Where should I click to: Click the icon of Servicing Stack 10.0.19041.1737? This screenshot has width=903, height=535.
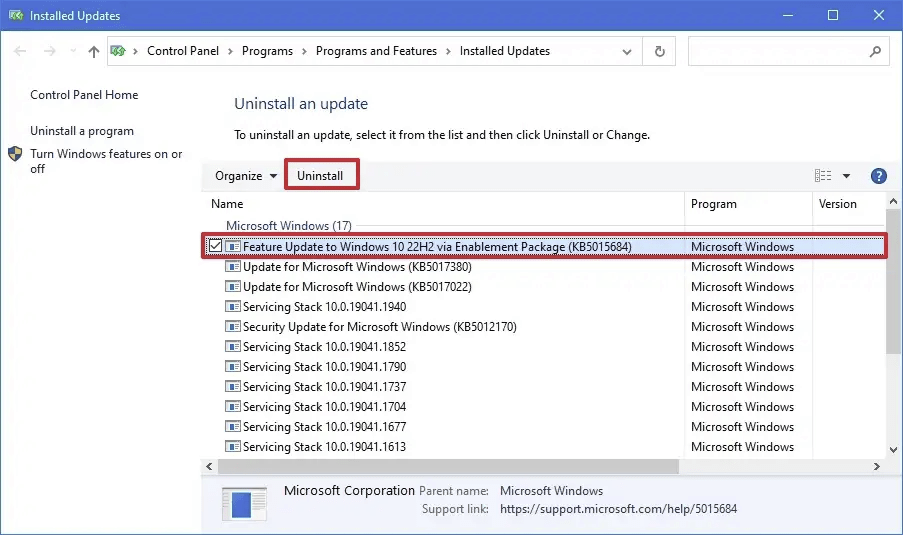(x=233, y=386)
